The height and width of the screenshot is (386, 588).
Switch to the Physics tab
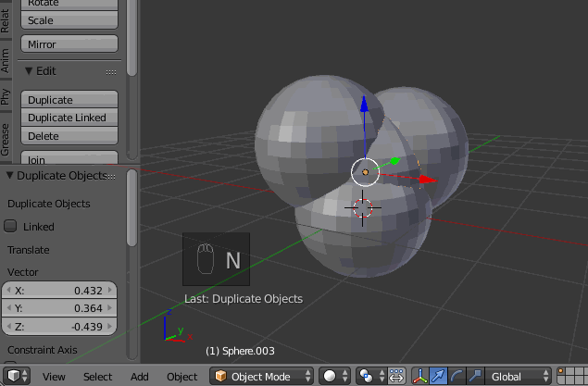pyautogui.click(x=6, y=96)
